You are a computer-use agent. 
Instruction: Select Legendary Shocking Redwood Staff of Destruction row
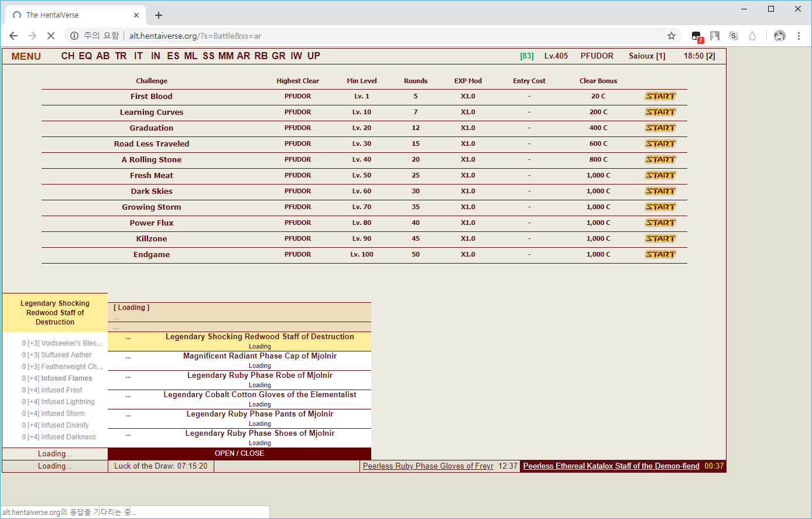click(x=239, y=342)
